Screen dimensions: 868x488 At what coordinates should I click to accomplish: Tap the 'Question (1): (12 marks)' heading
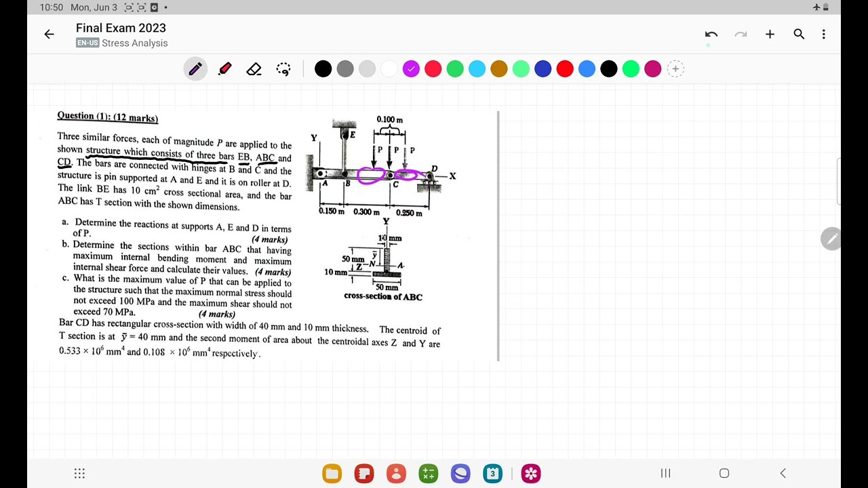click(x=108, y=117)
